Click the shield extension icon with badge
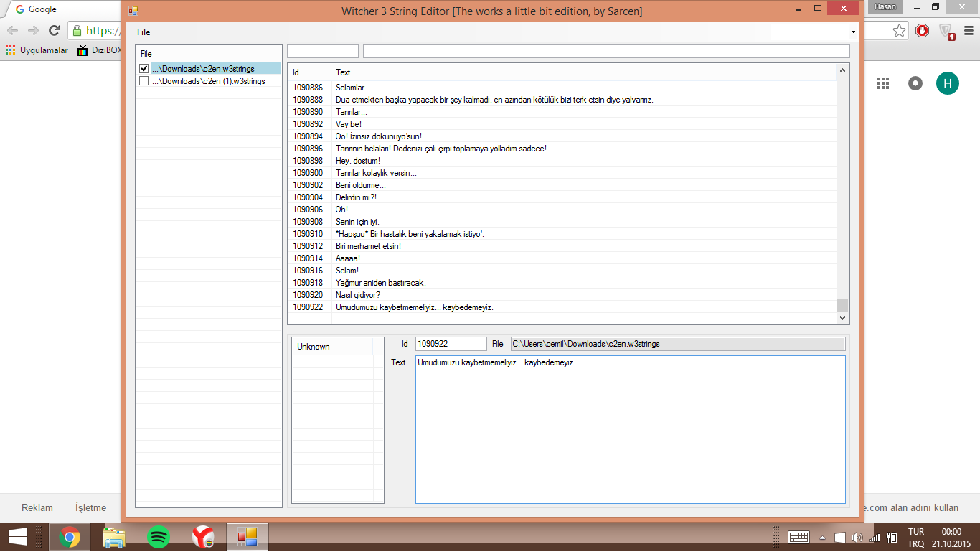 947,32
